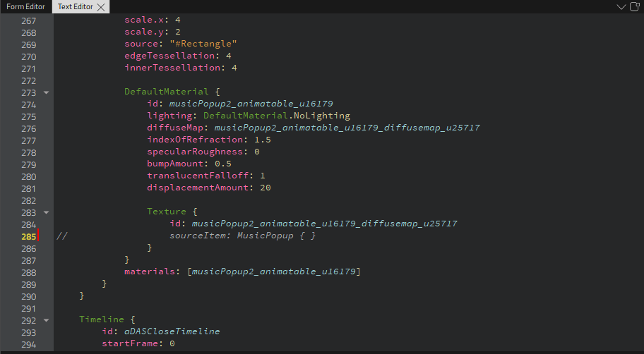Click the red change marker beside line 285
Viewport: 644px width, 354px height.
click(38, 236)
